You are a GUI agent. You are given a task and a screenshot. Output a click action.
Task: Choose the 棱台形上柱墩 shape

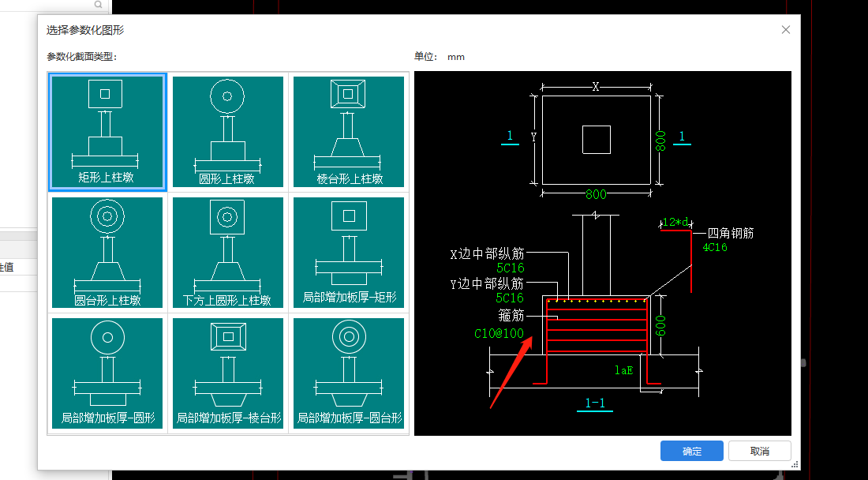349,132
